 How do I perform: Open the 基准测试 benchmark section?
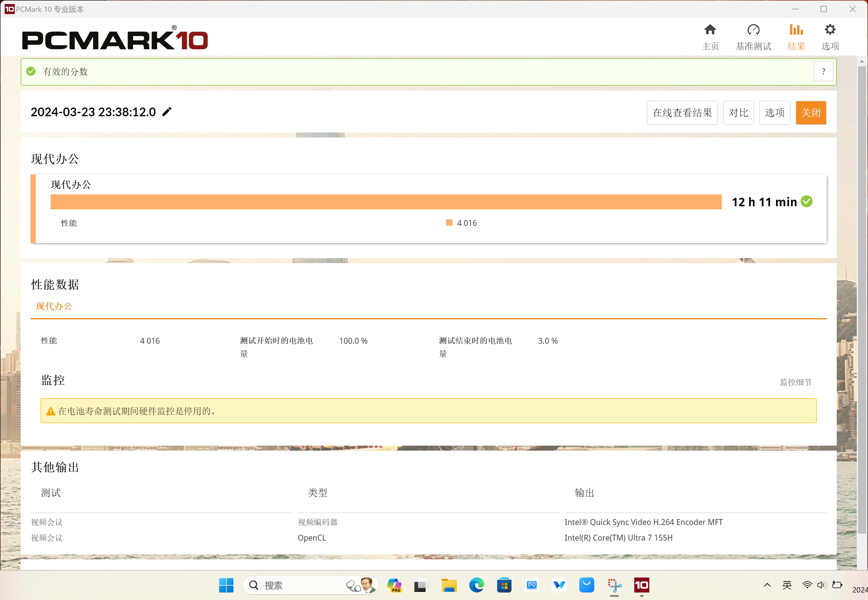point(753,37)
